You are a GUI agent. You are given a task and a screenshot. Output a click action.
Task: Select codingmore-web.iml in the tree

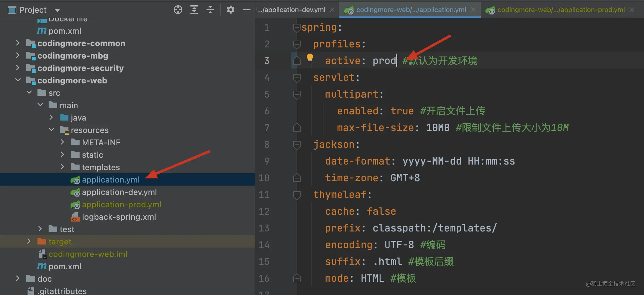tap(88, 254)
